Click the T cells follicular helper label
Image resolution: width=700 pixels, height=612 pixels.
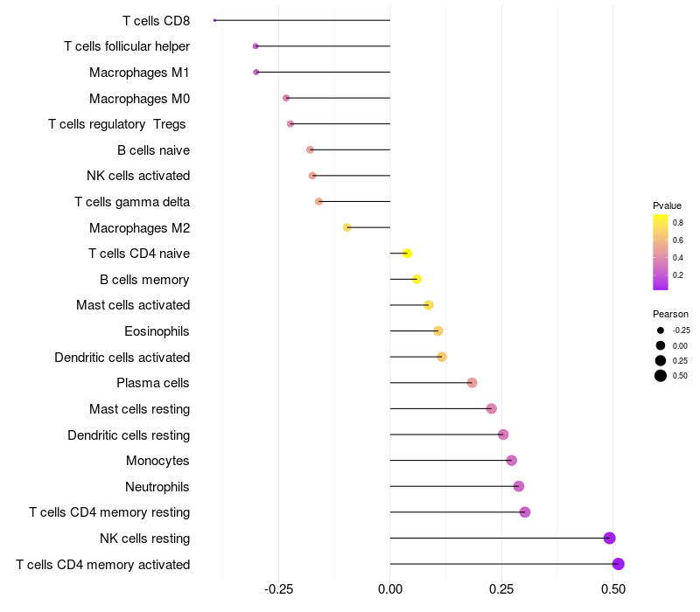click(x=127, y=46)
